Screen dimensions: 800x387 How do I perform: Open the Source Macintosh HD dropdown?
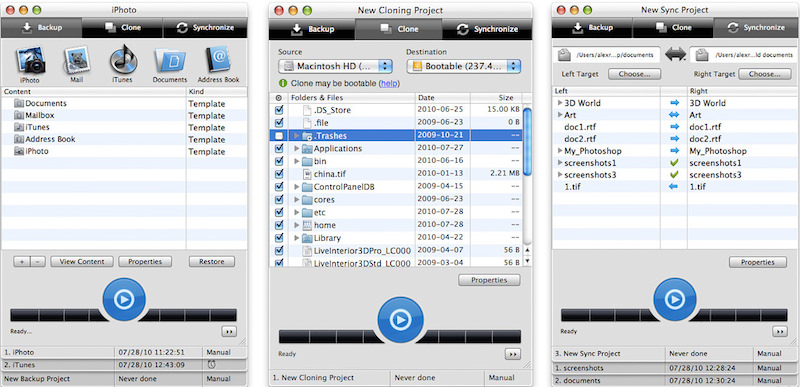coord(335,66)
